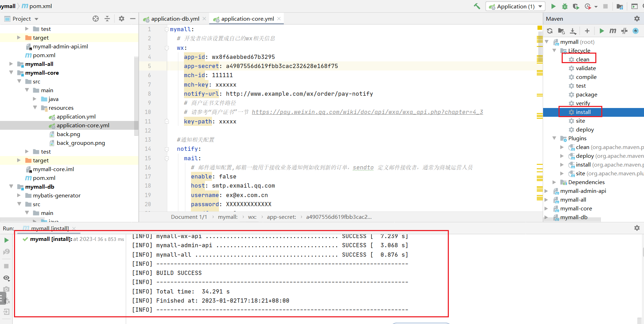This screenshot has width=644, height=324.
Task: Run the Maven clean lifecycle phase
Action: 582,59
